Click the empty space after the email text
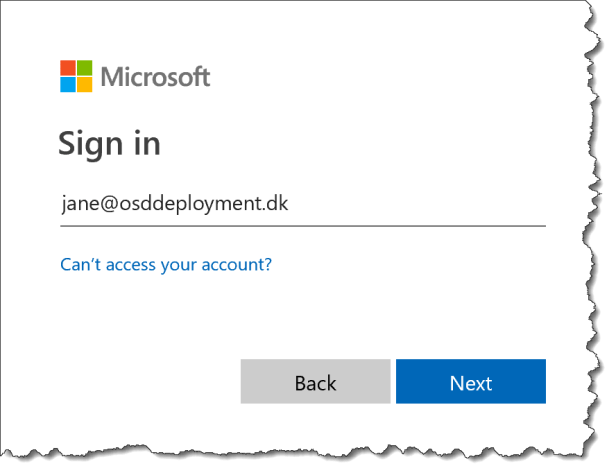Image resolution: width=616 pixels, height=475 pixels. (x=420, y=205)
